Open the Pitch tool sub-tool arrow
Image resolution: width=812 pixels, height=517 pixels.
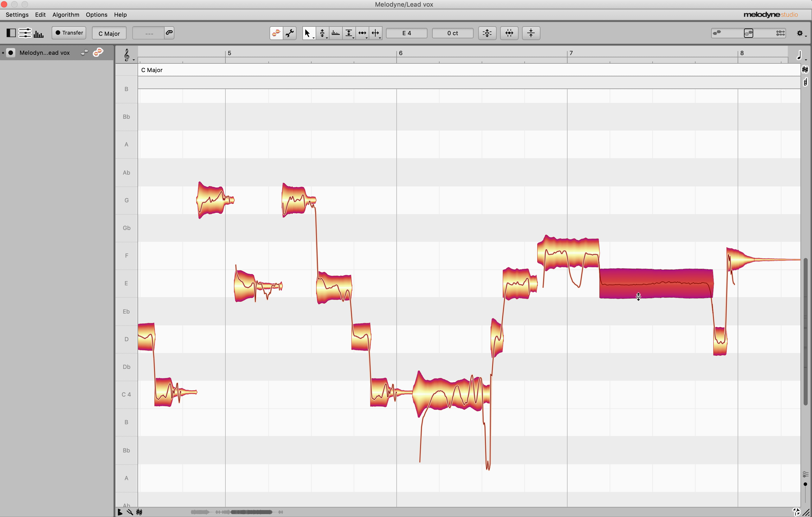(x=327, y=38)
